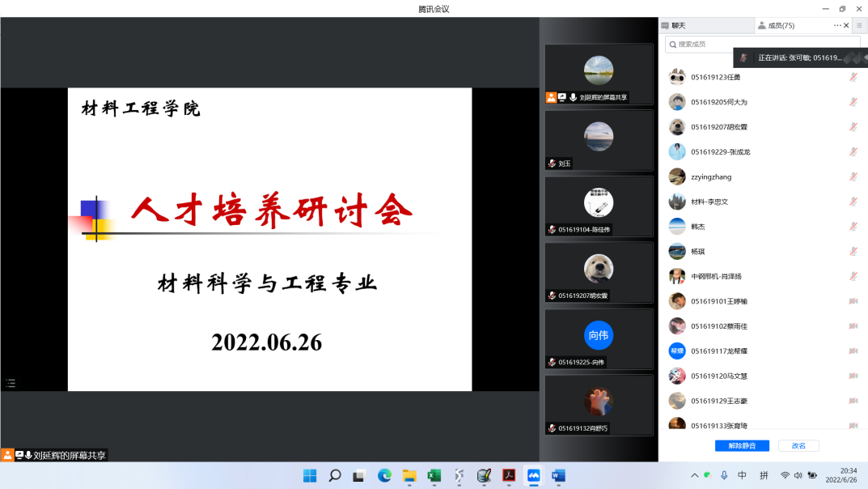Select the 成员(75) members tab
This screenshot has height=489, width=868.
[x=777, y=26]
